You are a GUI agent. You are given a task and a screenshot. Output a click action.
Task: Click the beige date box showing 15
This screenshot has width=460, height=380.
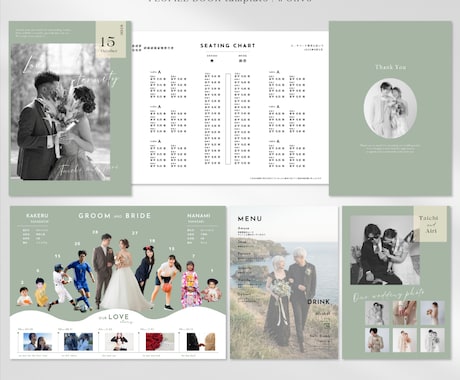[x=111, y=40]
